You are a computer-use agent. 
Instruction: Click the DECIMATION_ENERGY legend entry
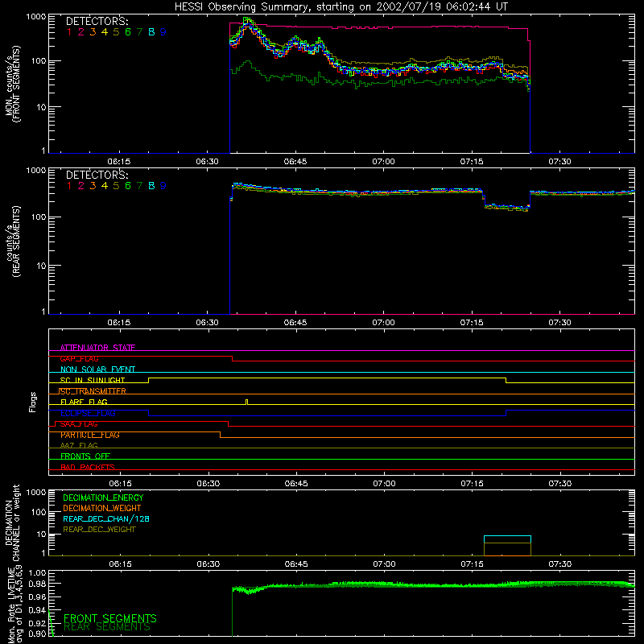coord(103,497)
